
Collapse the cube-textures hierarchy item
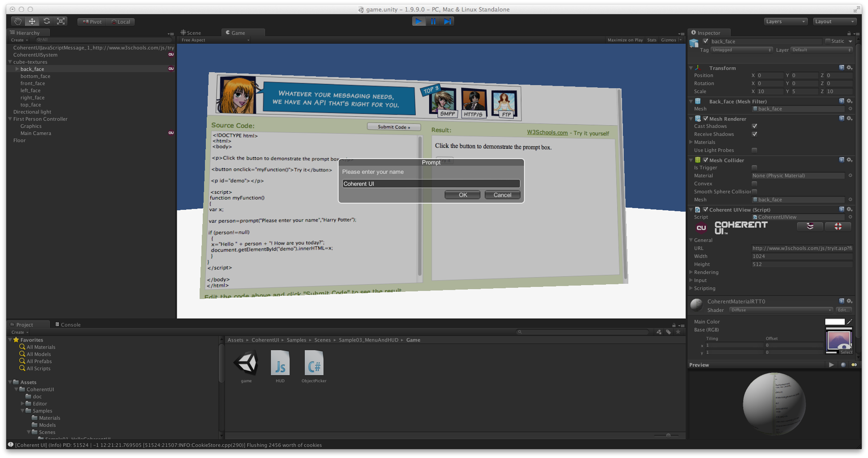[10, 62]
